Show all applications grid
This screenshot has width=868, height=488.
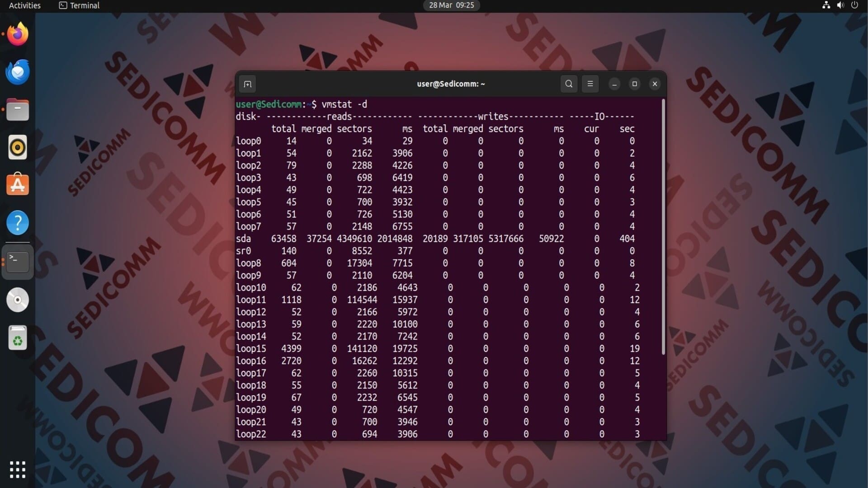tap(18, 469)
